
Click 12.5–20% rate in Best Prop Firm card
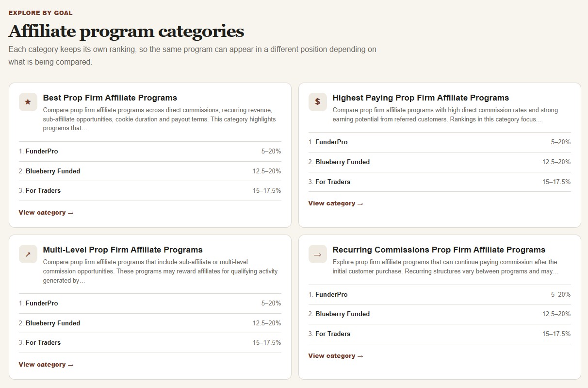pyautogui.click(x=267, y=171)
